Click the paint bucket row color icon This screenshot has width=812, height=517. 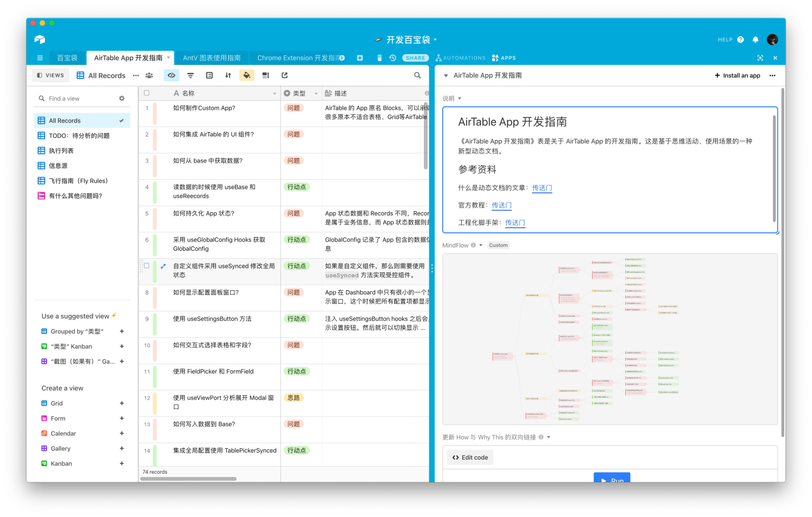pos(247,75)
